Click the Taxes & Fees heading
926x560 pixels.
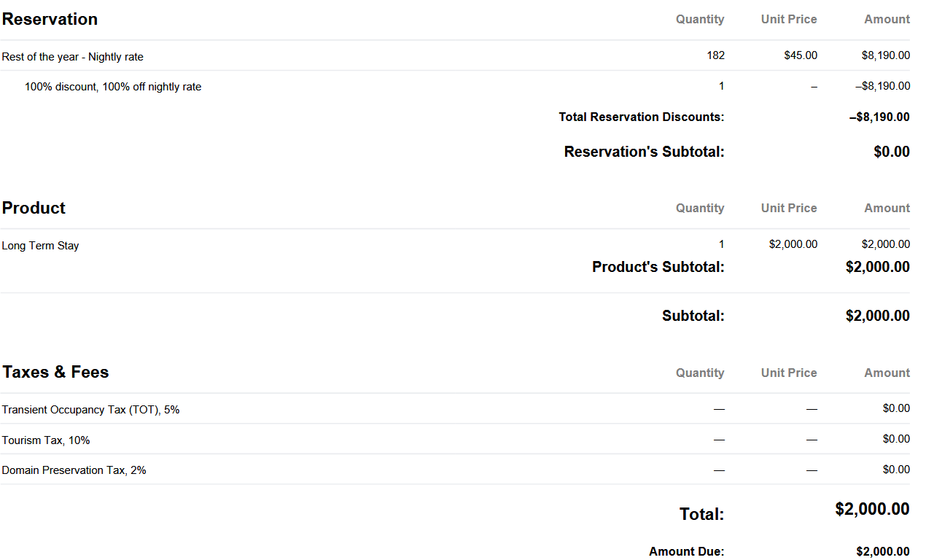point(55,373)
